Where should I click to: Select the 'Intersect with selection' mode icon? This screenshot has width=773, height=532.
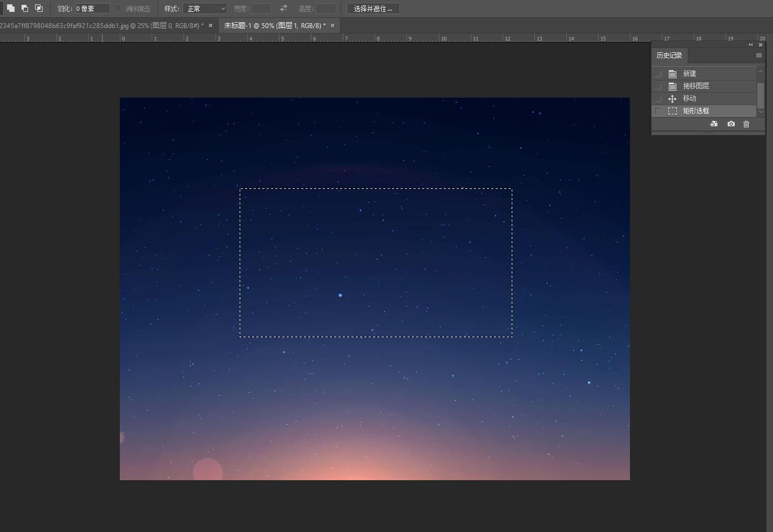pos(39,8)
